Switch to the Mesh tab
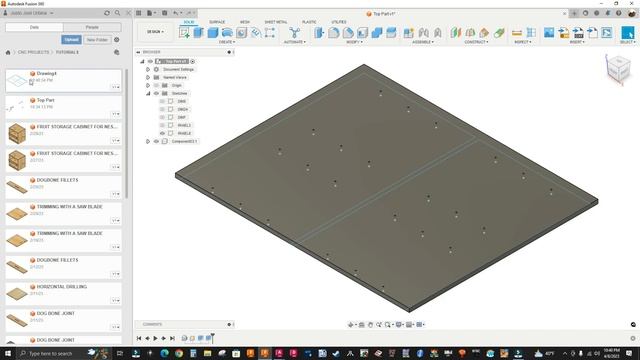The width and height of the screenshot is (640, 360). (x=245, y=22)
